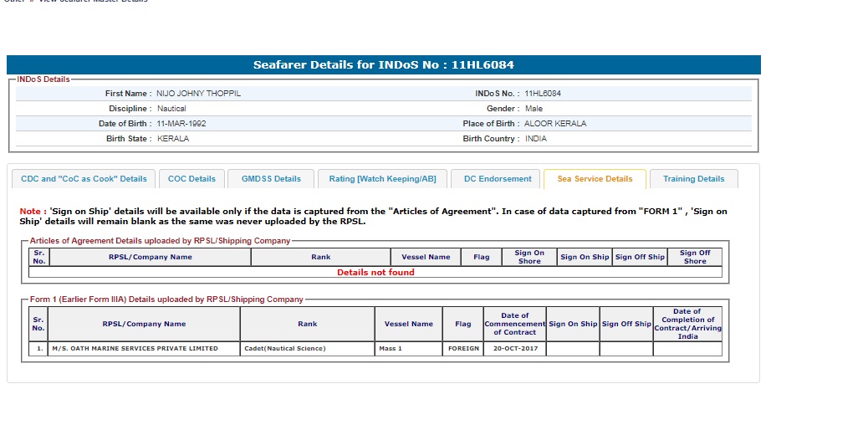The width and height of the screenshot is (868, 430).
Task: Select the 20-OCT-2017 commencement date cell
Action: pyautogui.click(x=515, y=349)
